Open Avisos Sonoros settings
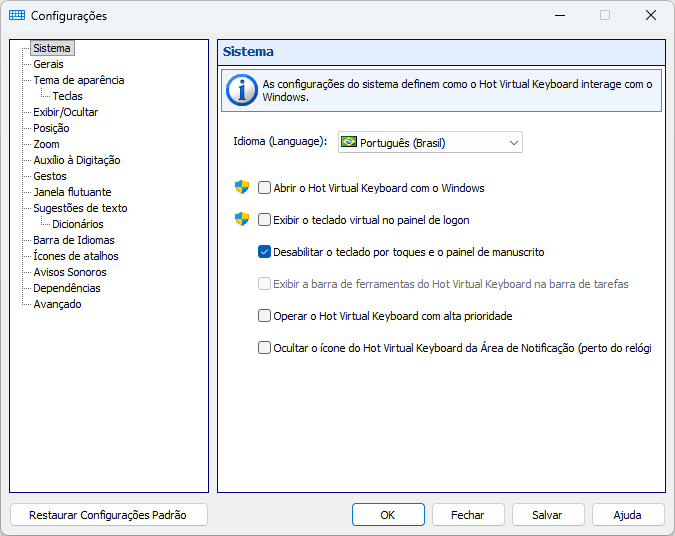 (70, 272)
